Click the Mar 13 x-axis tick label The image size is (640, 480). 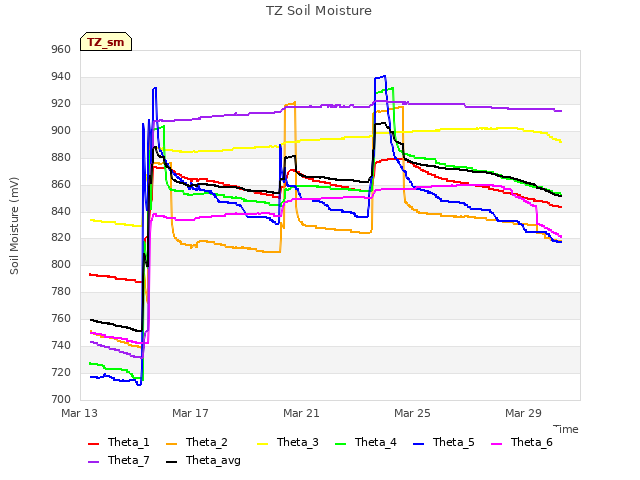80,413
